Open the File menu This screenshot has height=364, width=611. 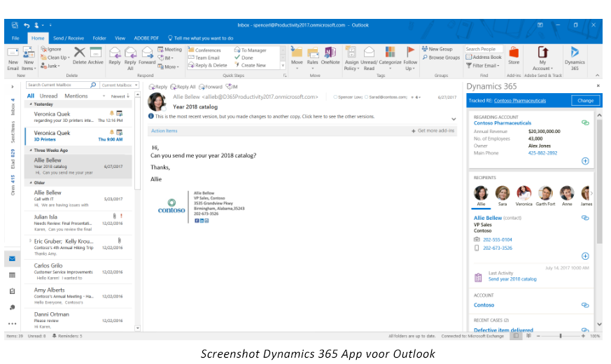coord(15,38)
